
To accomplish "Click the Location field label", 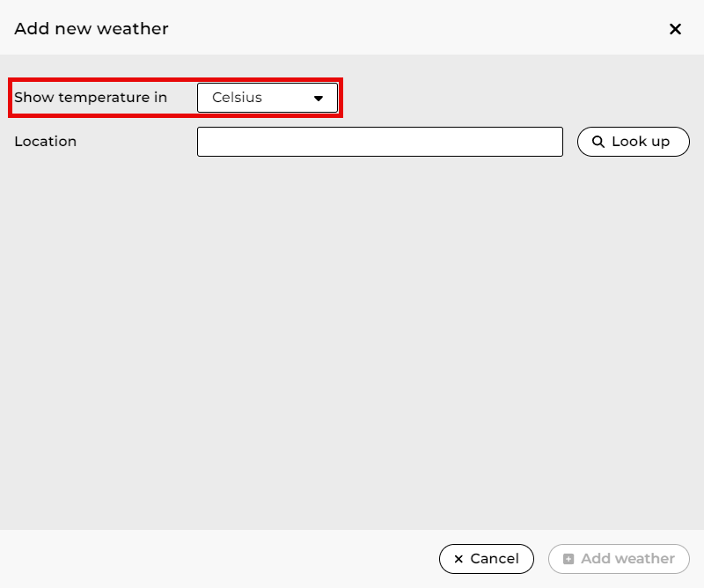I will click(46, 142).
